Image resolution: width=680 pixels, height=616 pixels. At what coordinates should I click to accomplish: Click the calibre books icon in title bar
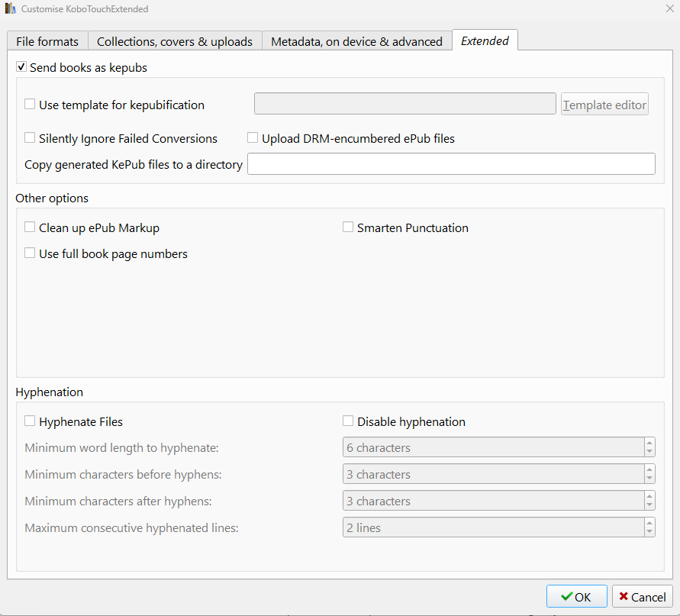point(11,9)
